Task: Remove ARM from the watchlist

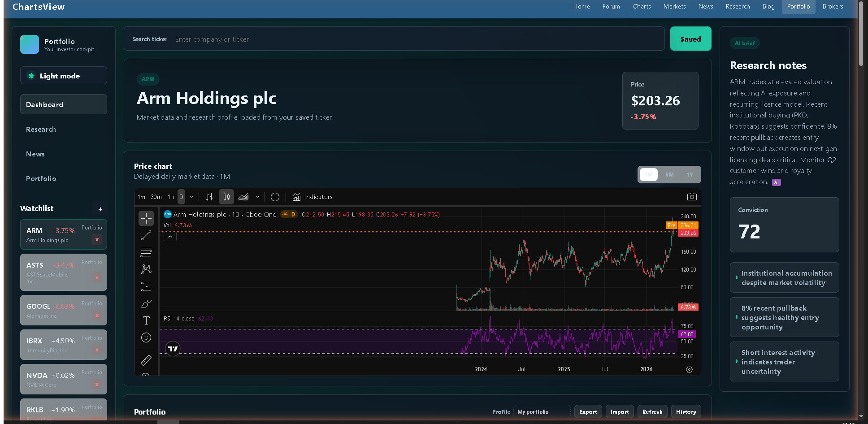Action: (97, 240)
